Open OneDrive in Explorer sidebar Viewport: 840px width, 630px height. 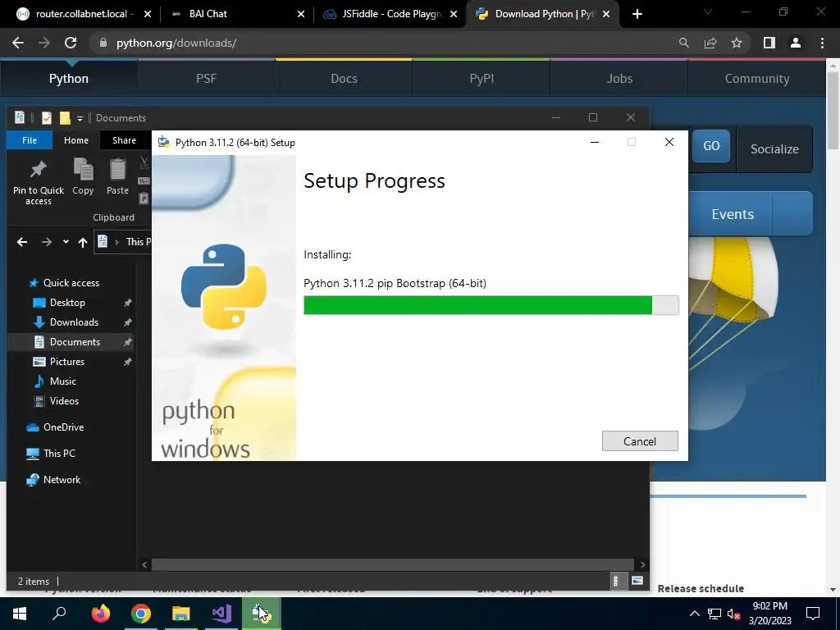coord(63,427)
